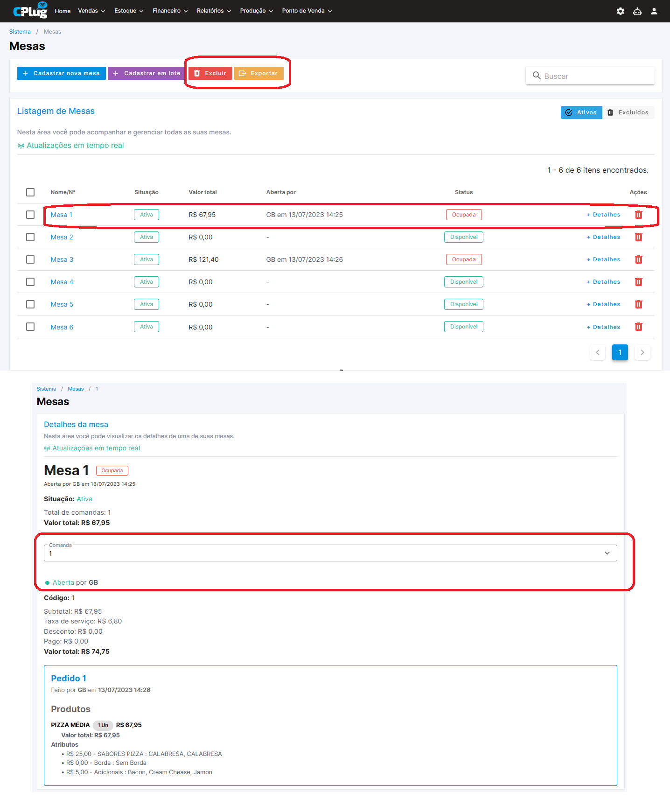Select the Mesa 3 row checkbox
670x812 pixels.
30,259
